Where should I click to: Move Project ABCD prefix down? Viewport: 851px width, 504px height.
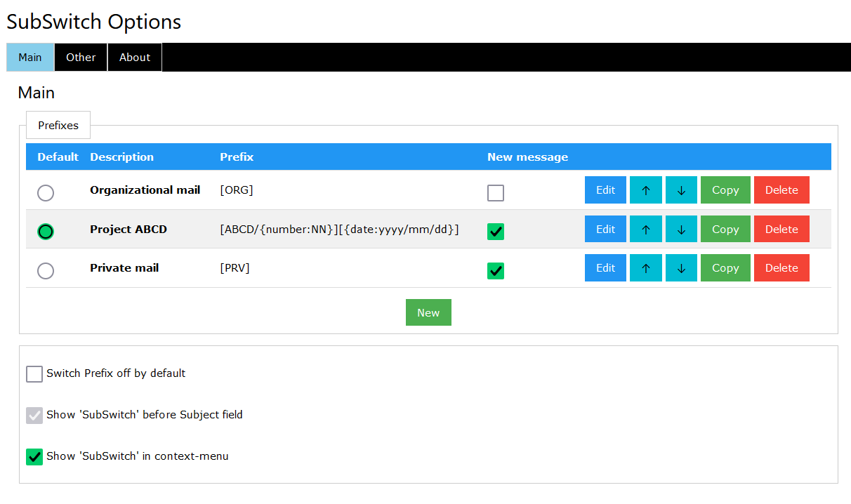(681, 229)
